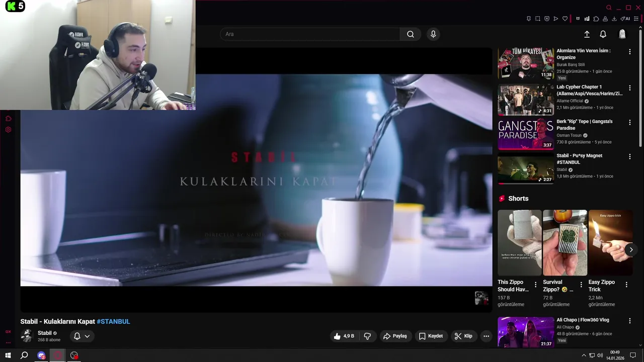Share the video with Paylaş button
The height and width of the screenshot is (362, 644).
(x=395, y=336)
